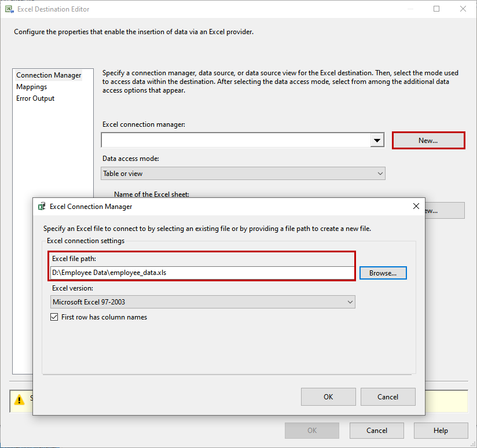Open the Excel connection manager dropdown arrow
This screenshot has width=477, height=448.
377,141
